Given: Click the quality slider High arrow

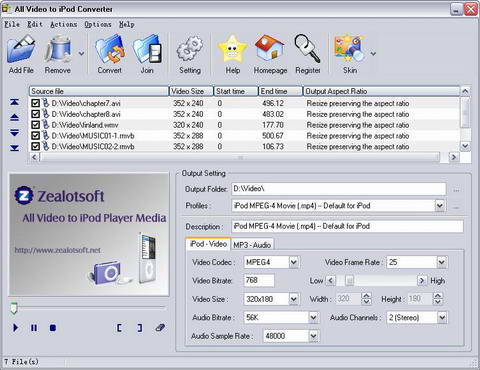Looking at the screenshot, I should 422,280.
